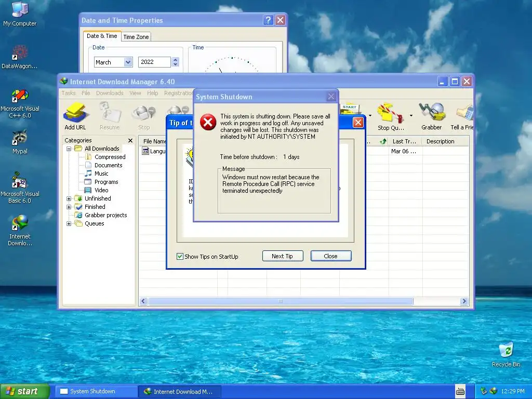
Task: Click the taskbar clock showing 12:29 PM
Action: (x=513, y=392)
